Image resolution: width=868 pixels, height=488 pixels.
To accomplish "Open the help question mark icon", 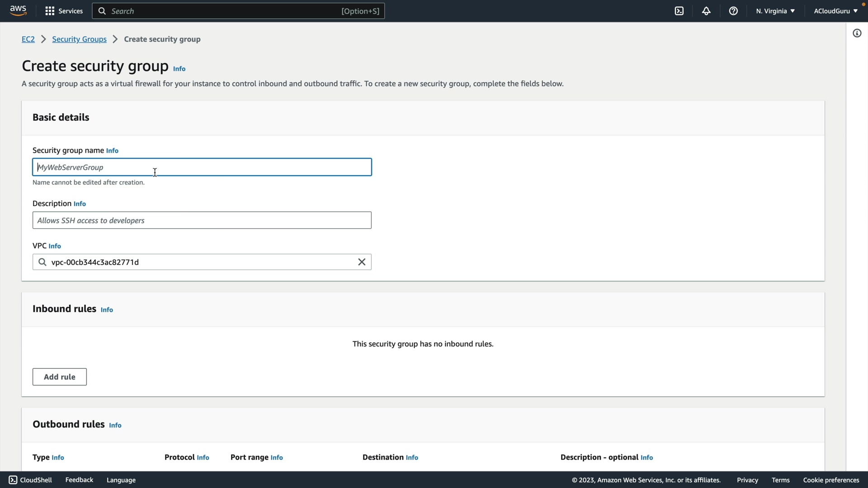I will click(733, 11).
